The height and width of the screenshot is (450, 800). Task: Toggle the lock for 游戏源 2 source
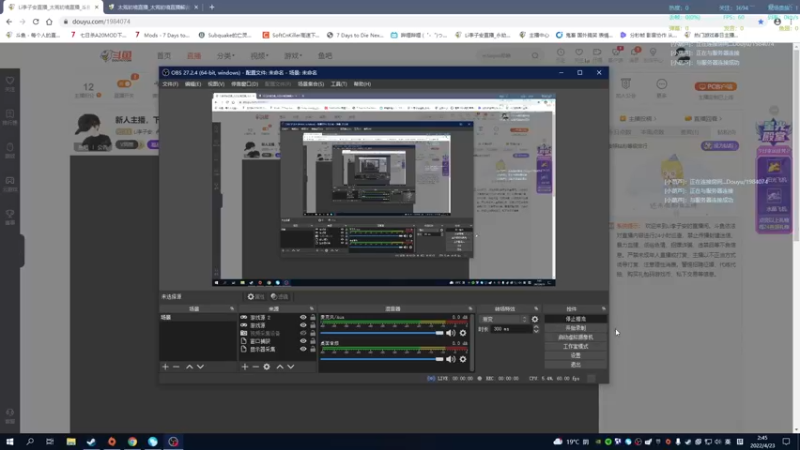[x=313, y=317]
